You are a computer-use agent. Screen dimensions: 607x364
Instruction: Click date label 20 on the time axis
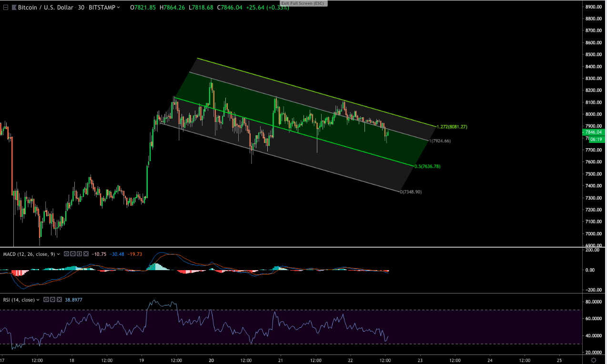tap(211, 360)
